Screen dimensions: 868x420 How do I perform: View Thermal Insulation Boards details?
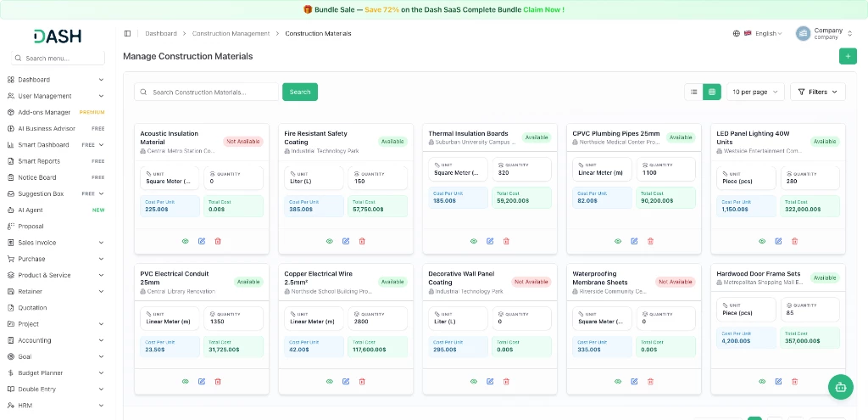tap(474, 241)
